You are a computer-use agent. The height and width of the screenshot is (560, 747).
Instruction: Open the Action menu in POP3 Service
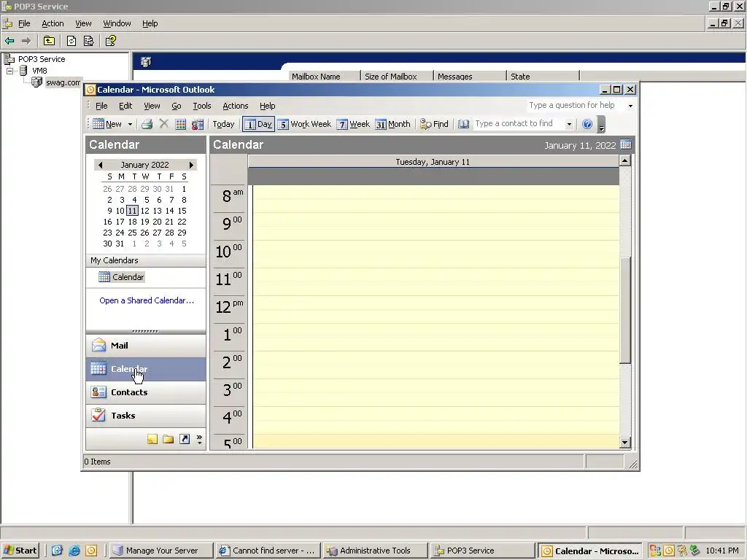point(53,23)
